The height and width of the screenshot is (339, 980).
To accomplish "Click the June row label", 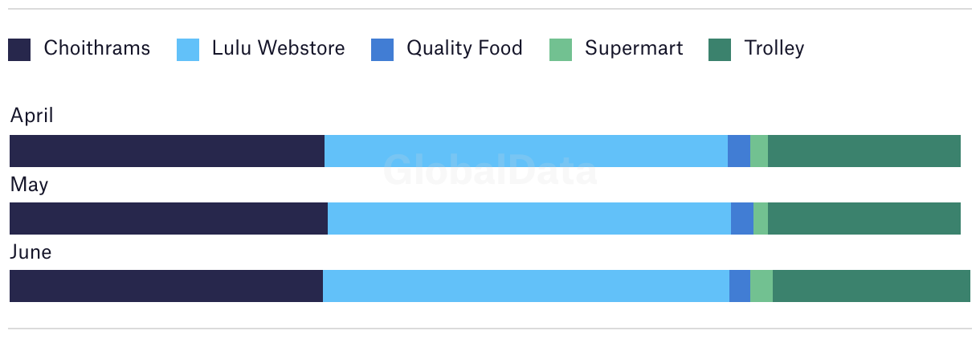I will point(31,252).
